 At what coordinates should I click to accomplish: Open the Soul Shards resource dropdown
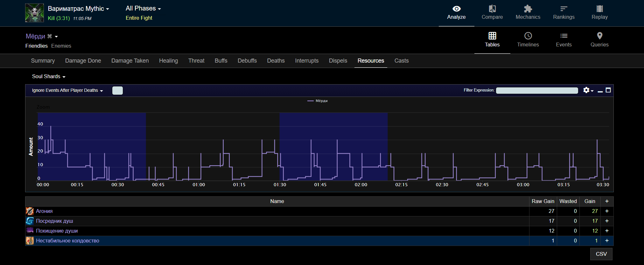coord(49,77)
